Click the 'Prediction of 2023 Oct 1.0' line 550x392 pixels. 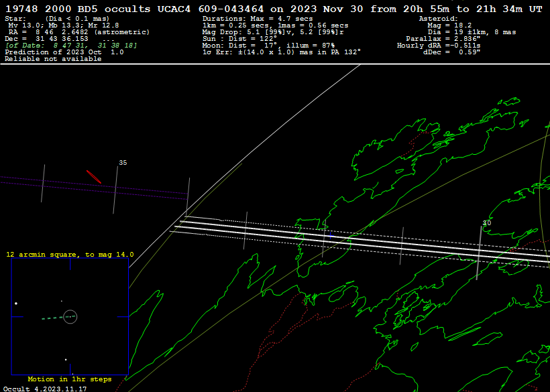pyautogui.click(x=64, y=52)
